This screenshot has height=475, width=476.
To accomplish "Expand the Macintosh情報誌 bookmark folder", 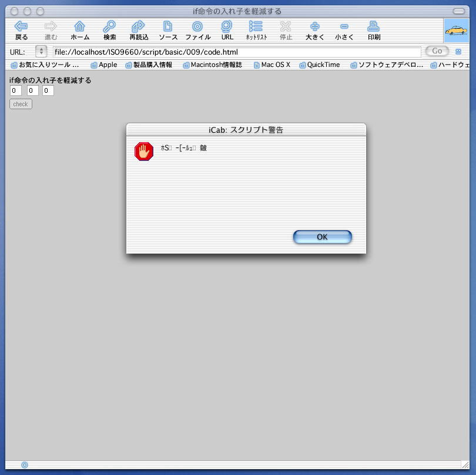I will click(x=213, y=65).
